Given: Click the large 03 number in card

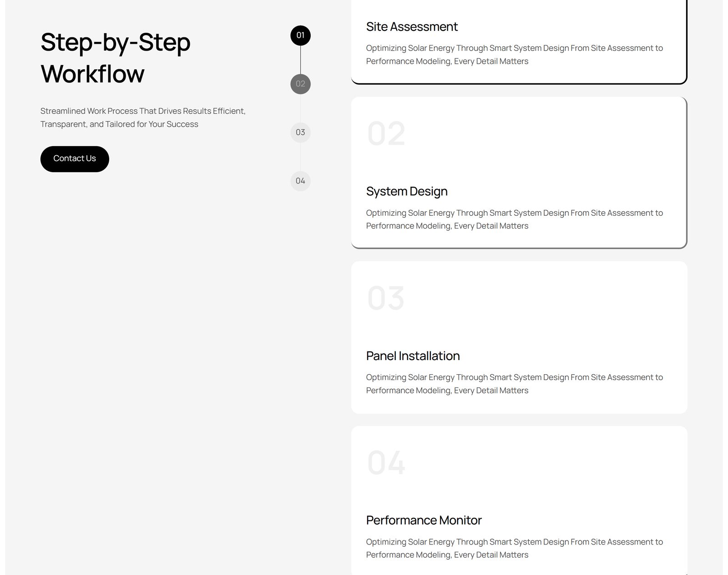Looking at the screenshot, I should [x=386, y=298].
